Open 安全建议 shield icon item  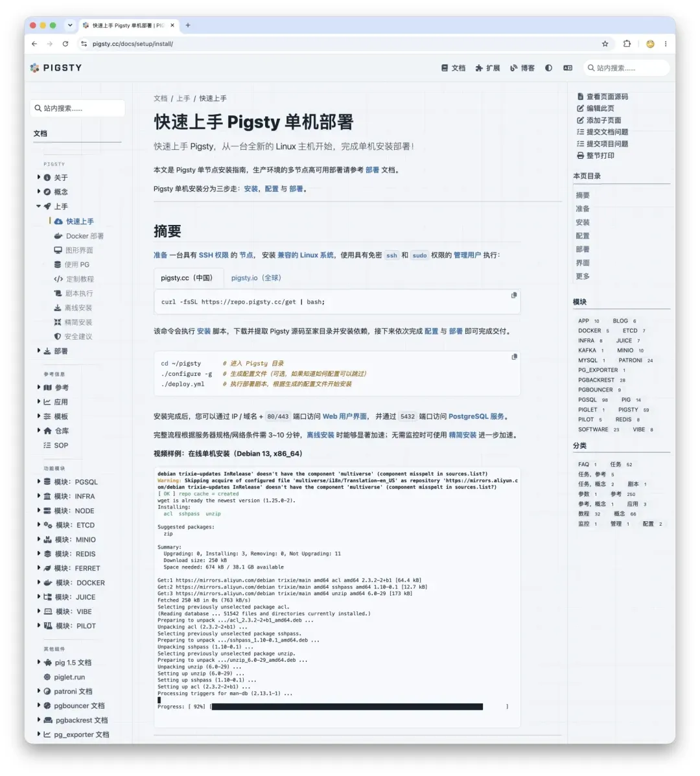(x=73, y=336)
